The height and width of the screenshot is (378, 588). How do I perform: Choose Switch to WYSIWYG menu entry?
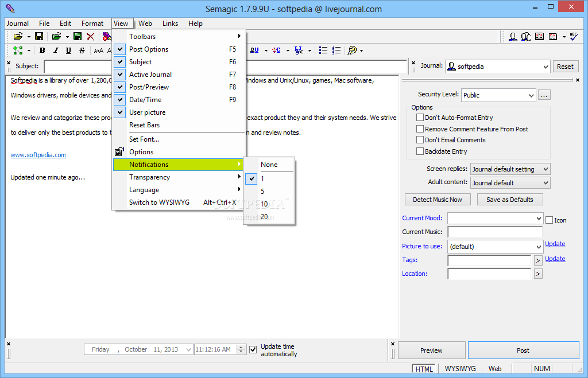[x=179, y=202]
